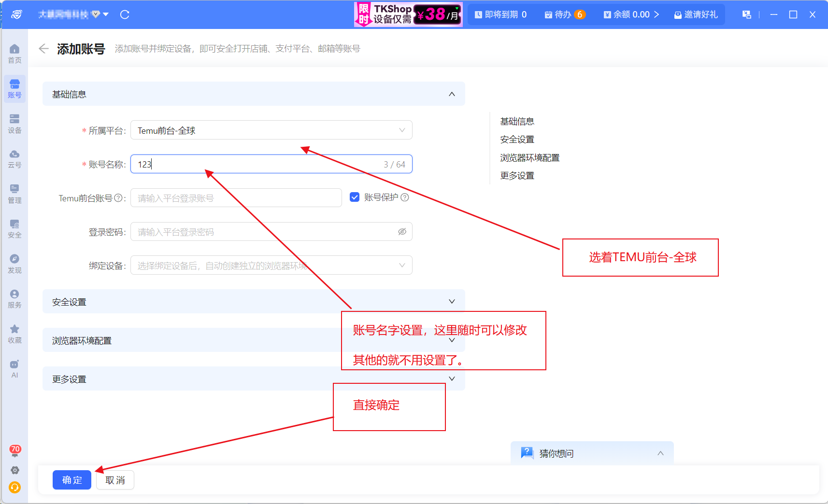The image size is (828, 504).
Task: Open the 所属平台 platform dropdown
Action: [x=271, y=130]
